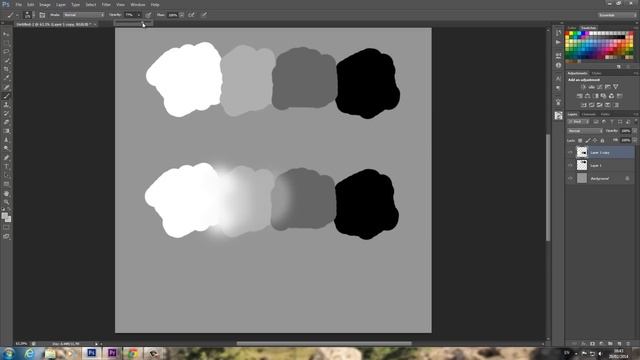Select the Blur tool
The width and height of the screenshot is (640, 360).
click(6, 140)
